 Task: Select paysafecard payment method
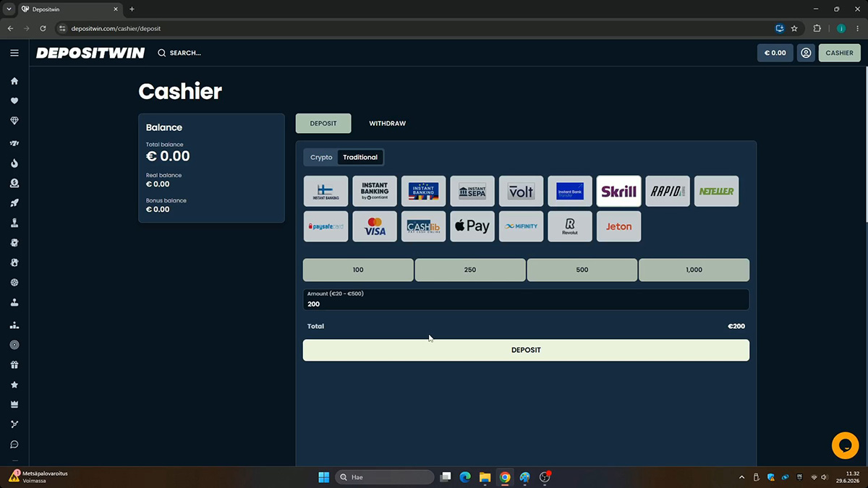(325, 226)
